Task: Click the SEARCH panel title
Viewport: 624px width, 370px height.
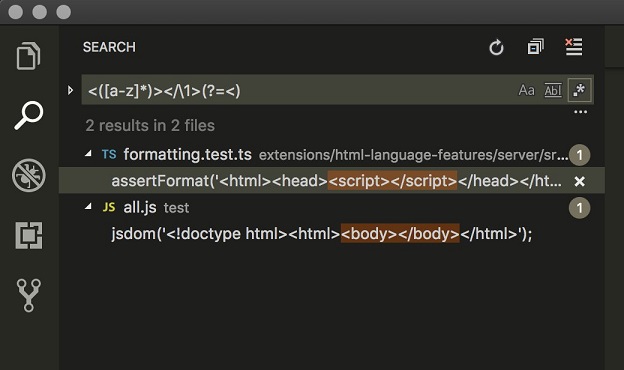Action: pos(109,47)
